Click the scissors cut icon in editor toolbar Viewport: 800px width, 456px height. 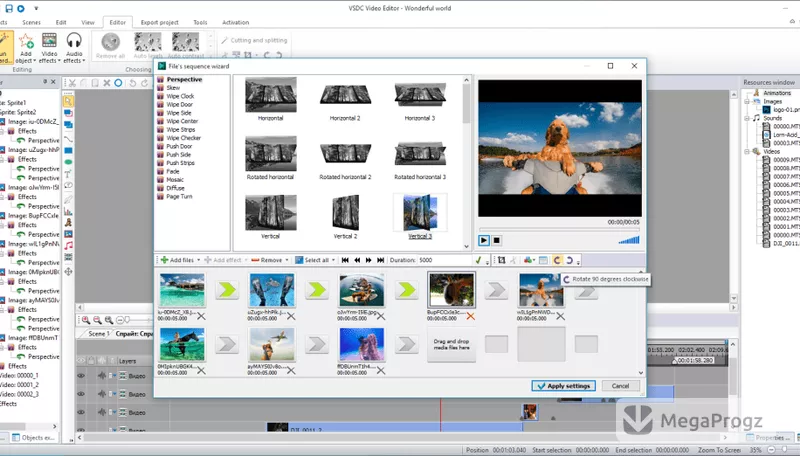(72, 83)
